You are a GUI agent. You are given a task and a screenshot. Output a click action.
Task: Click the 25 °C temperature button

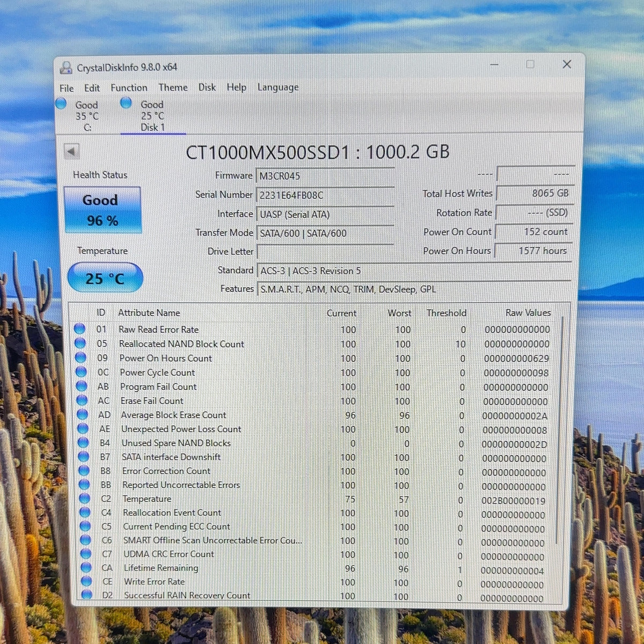105,278
